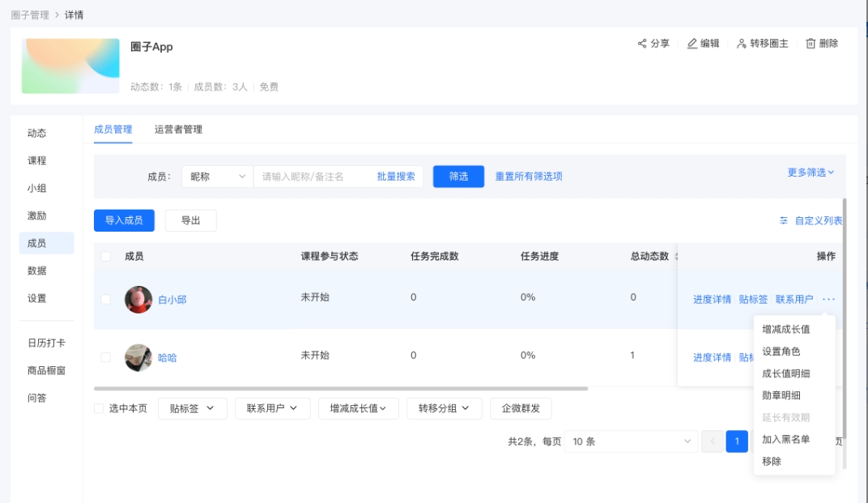Open the 编辑 edit icon

coord(692,45)
